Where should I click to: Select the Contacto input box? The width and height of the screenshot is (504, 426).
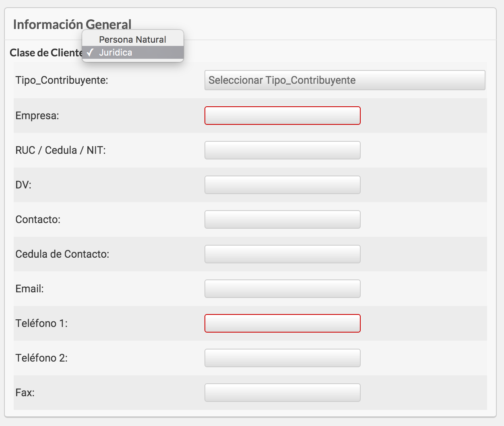[x=282, y=219]
